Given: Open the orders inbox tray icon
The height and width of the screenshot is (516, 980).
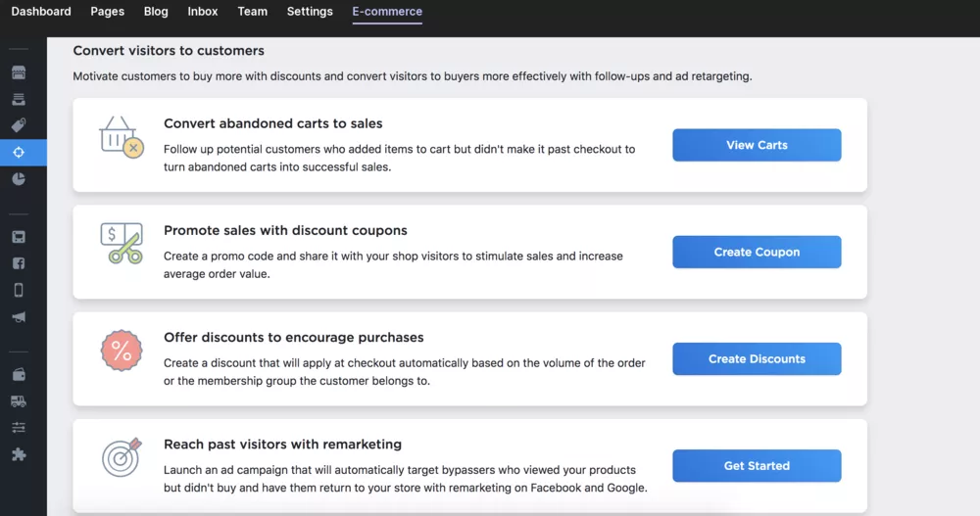Looking at the screenshot, I should coord(19,99).
